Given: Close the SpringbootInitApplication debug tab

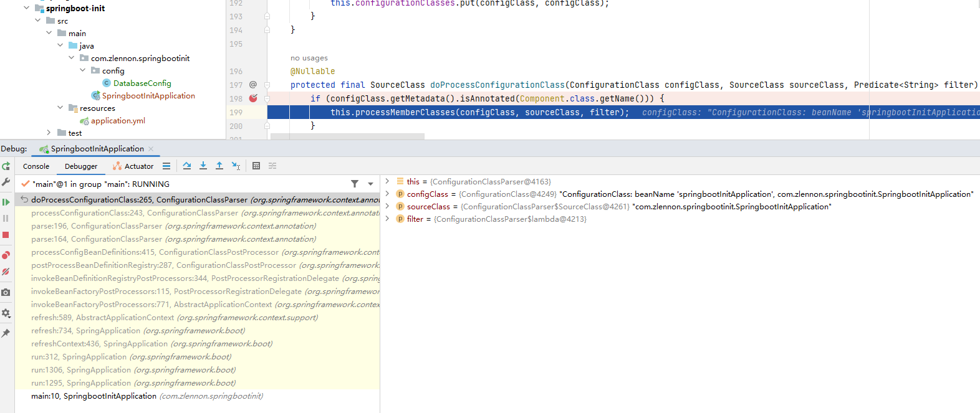Looking at the screenshot, I should point(151,149).
